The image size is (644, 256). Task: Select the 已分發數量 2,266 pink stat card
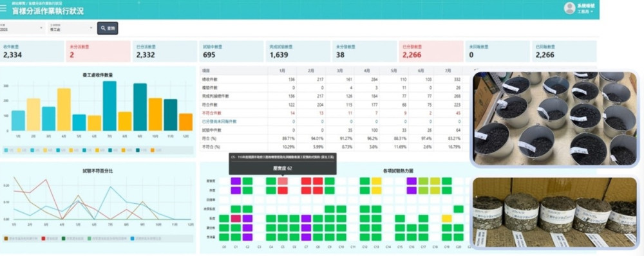[x=431, y=51]
